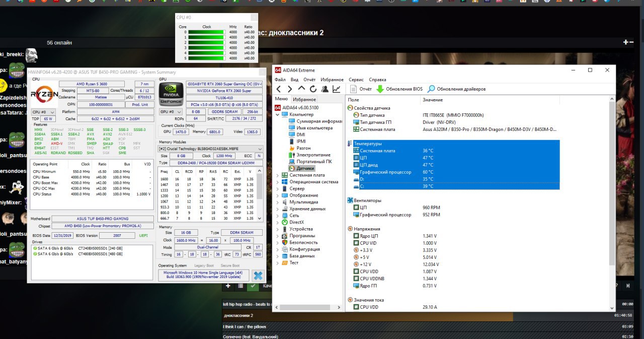Switch to the Избранное tab in sidebar
644x339 pixels.
[x=304, y=99]
